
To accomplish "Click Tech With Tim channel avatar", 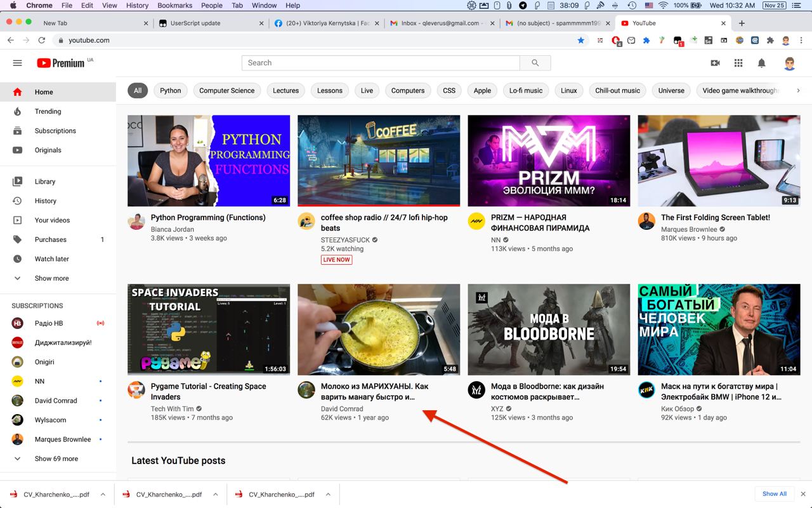I will (x=136, y=390).
